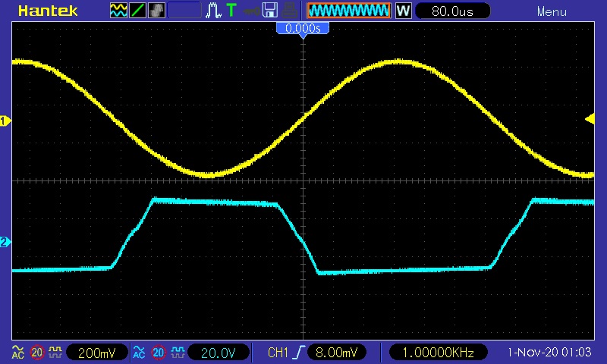Click the yellow trigger level arrow on right edge
Viewport: 607px width, 364px height.
pyautogui.click(x=589, y=118)
